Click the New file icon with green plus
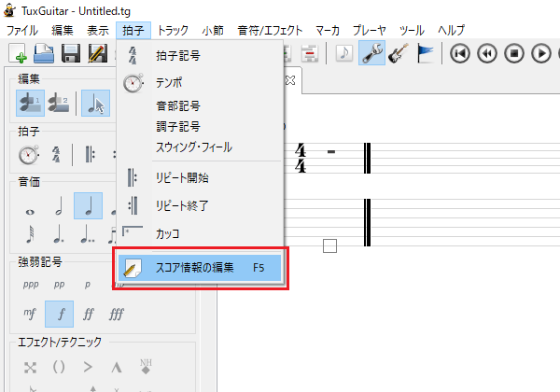 click(x=18, y=53)
